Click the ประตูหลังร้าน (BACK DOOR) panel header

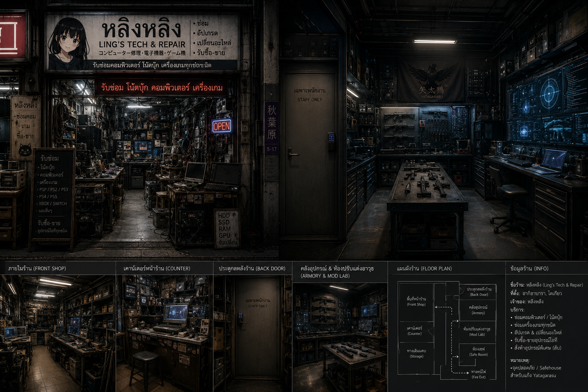click(252, 268)
